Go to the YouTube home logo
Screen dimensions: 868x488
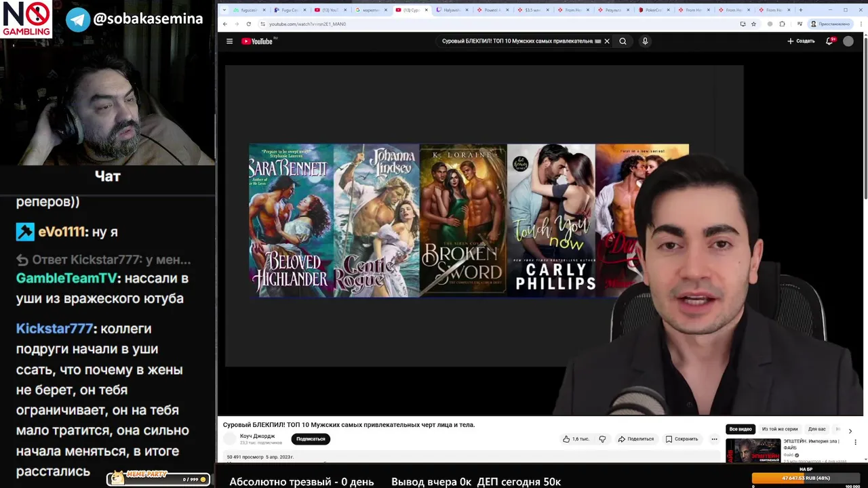[257, 41]
